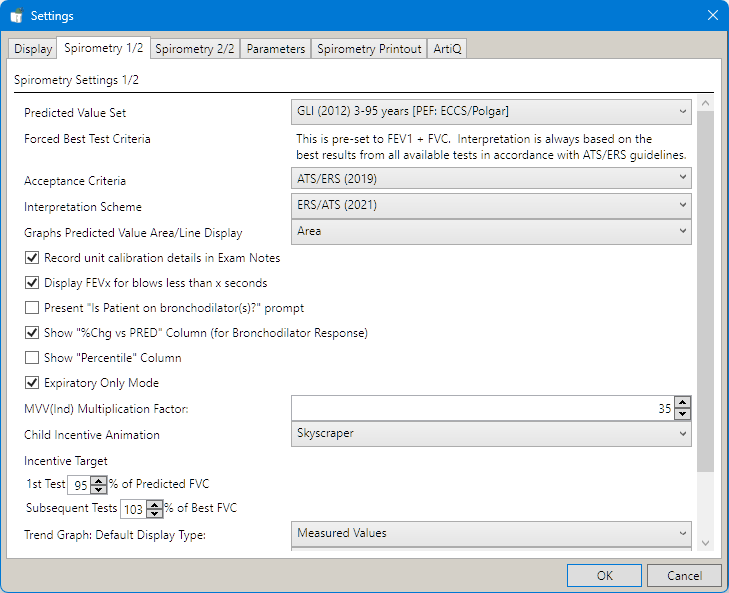Disable Expiratory Only Mode checkbox
This screenshot has width=729, height=593.
pyautogui.click(x=31, y=383)
